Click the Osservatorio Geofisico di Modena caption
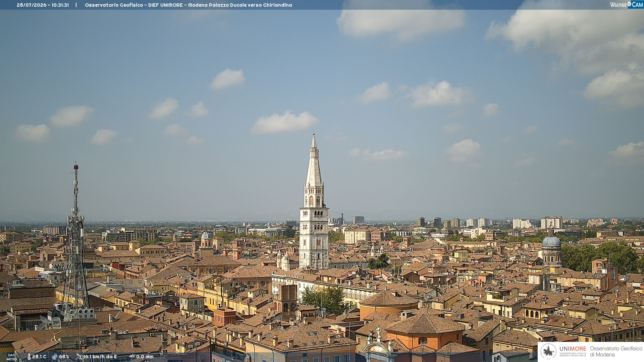Image resolution: width=644 pixels, height=362 pixels. (616, 352)
